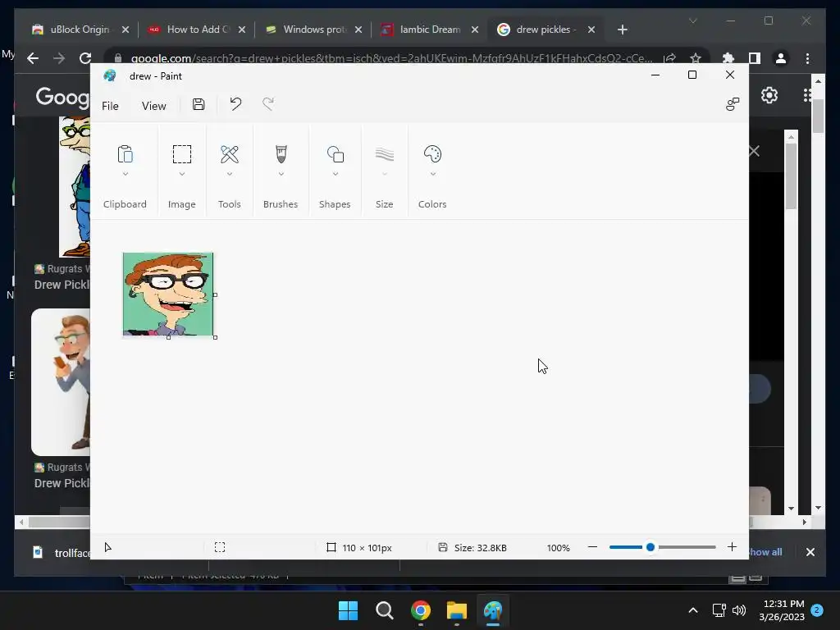The width and height of the screenshot is (840, 630).
Task: Switch to the How to Add Chrome tab
Action: point(197,30)
